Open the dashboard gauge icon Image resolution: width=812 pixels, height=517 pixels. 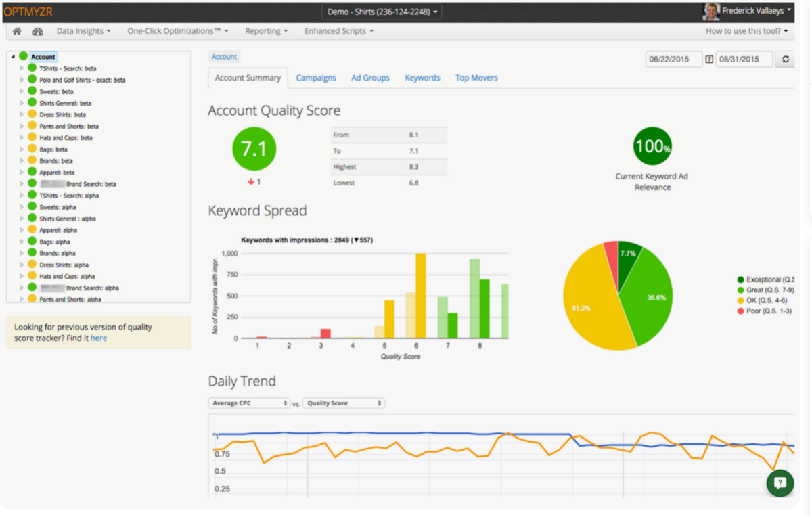click(x=38, y=31)
